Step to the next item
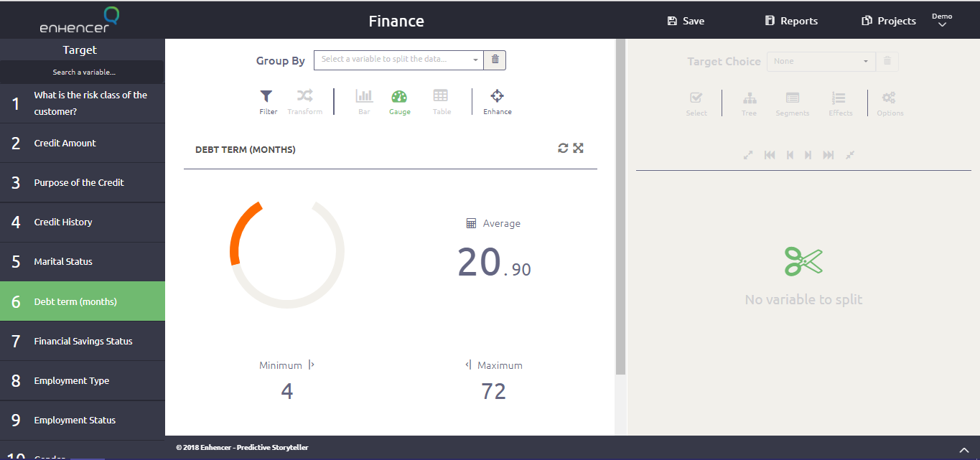980x460 pixels. point(808,155)
